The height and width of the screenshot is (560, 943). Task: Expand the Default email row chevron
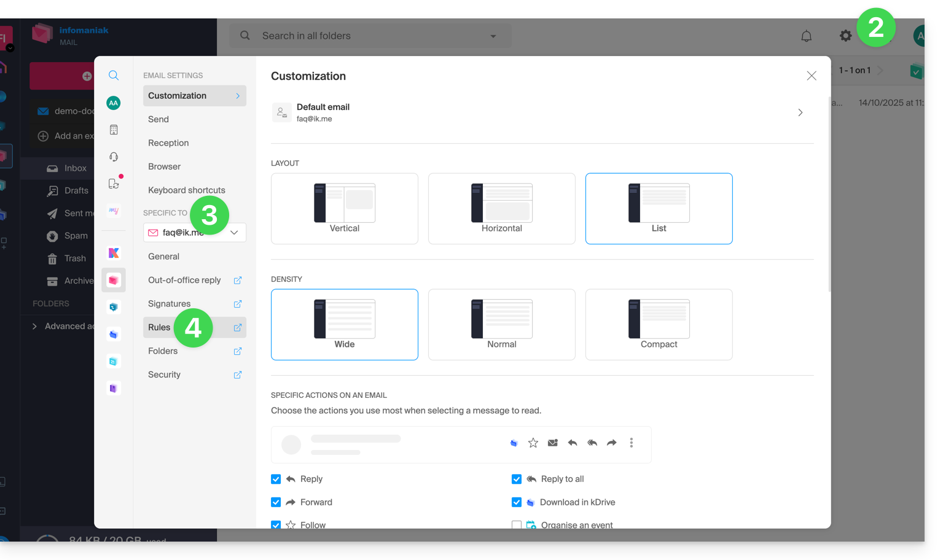point(800,112)
